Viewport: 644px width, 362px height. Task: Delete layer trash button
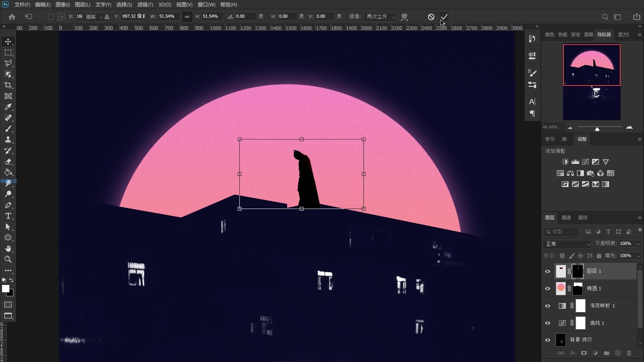click(629, 353)
